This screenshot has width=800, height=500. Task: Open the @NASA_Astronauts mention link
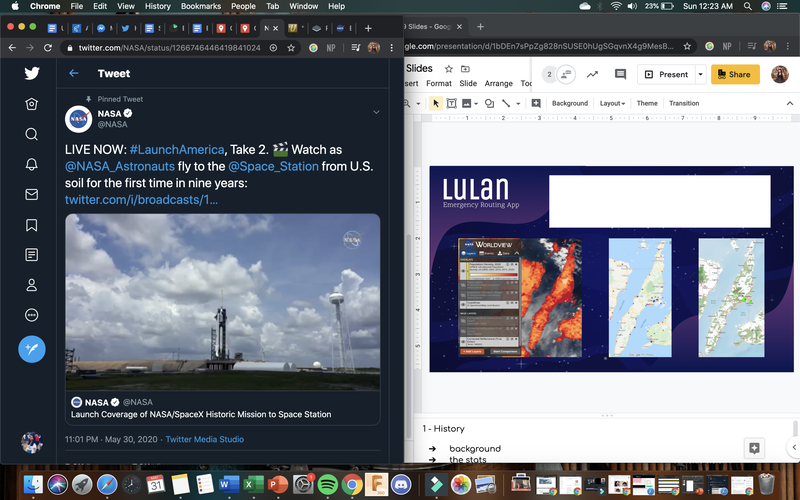[x=120, y=166]
